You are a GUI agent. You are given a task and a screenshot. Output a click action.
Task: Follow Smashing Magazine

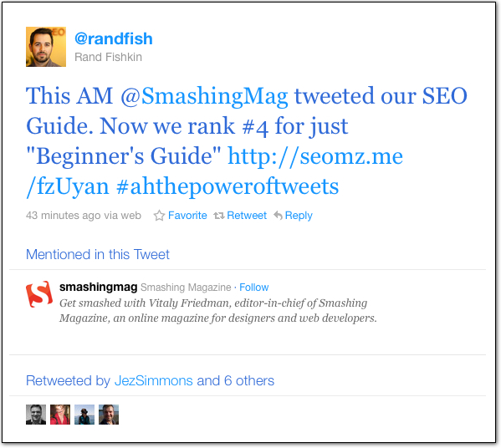tap(254, 288)
